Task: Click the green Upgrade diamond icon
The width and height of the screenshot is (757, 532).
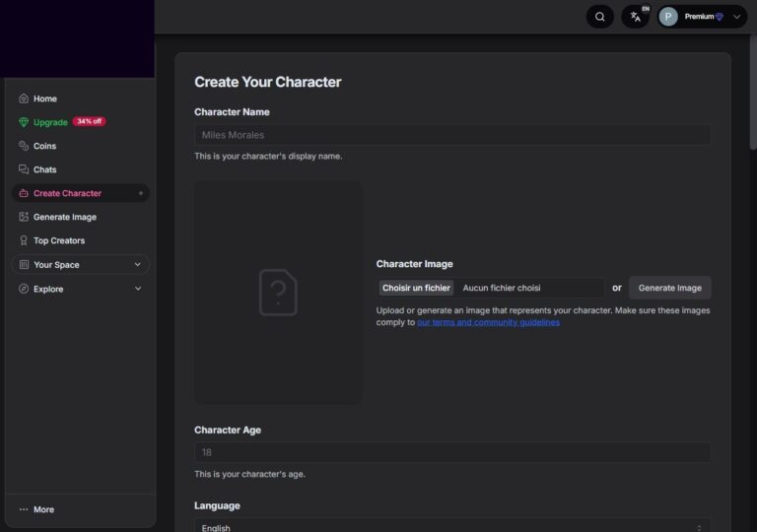Action: coord(24,122)
